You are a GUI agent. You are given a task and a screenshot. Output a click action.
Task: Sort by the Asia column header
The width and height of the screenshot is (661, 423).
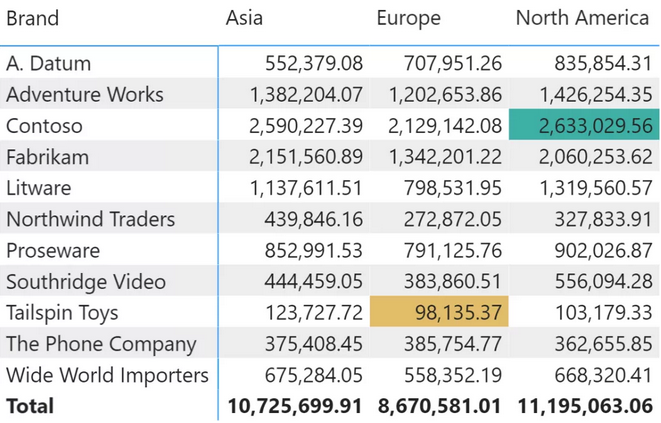click(245, 18)
